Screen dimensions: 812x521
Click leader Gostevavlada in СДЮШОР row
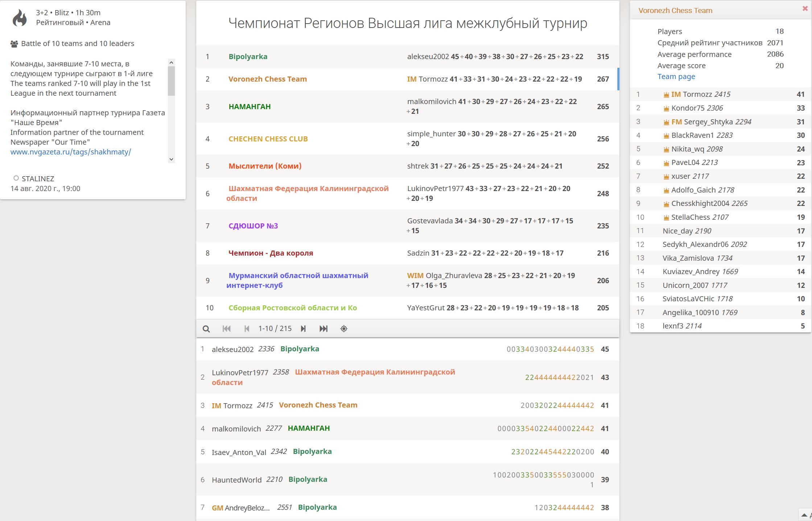tap(430, 221)
